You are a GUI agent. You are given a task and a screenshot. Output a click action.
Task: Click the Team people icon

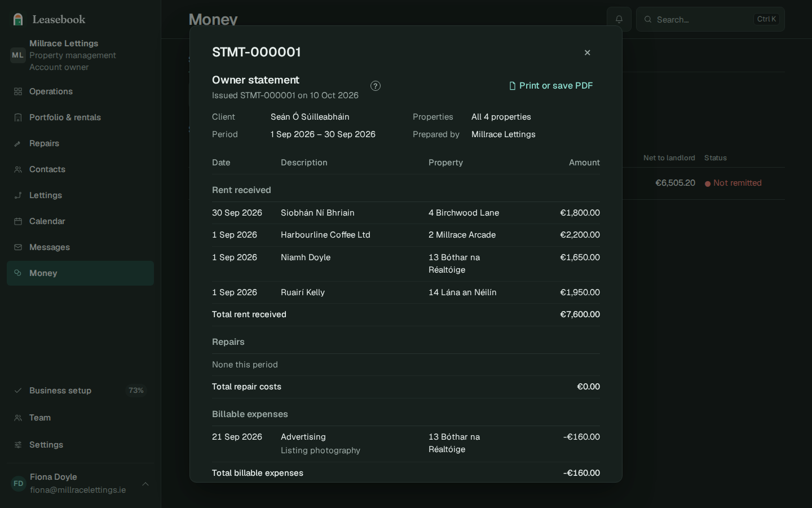[18, 418]
